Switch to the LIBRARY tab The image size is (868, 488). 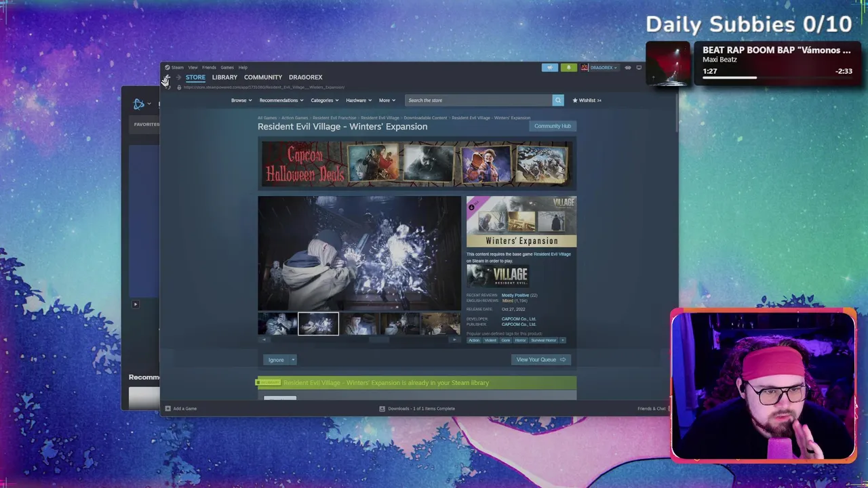click(224, 77)
